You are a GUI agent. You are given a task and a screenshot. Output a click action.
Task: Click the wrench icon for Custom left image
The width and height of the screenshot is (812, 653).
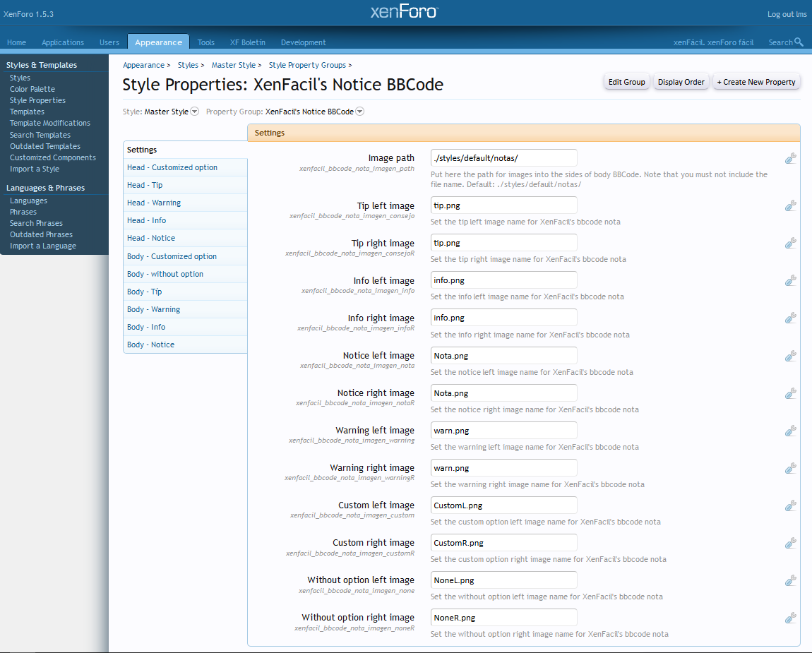[x=790, y=506]
